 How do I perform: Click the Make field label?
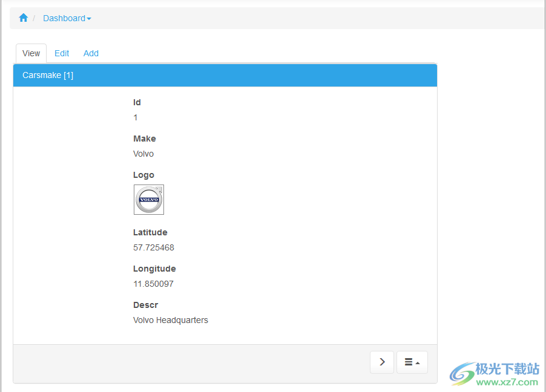click(144, 139)
